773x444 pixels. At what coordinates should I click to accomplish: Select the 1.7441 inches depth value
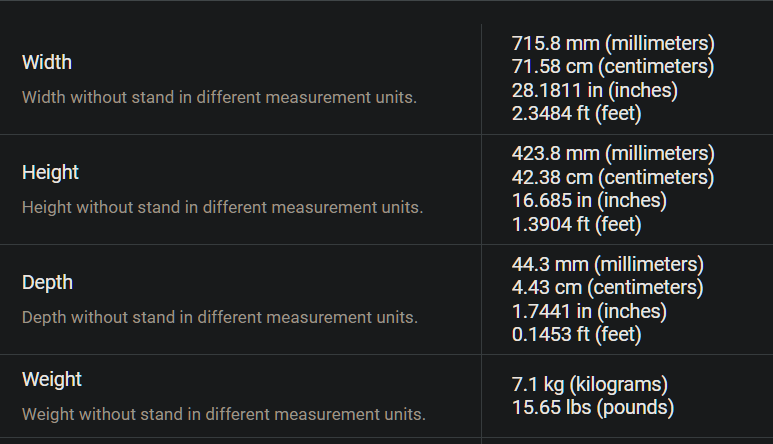(589, 311)
